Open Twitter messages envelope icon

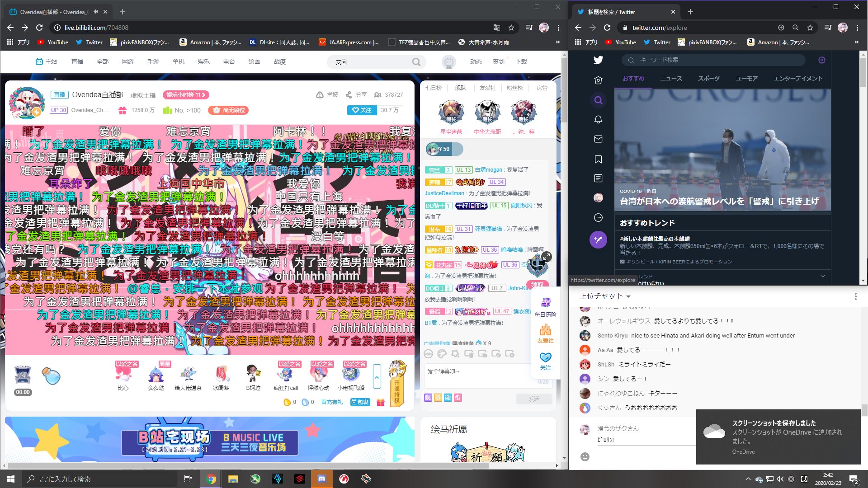point(598,139)
